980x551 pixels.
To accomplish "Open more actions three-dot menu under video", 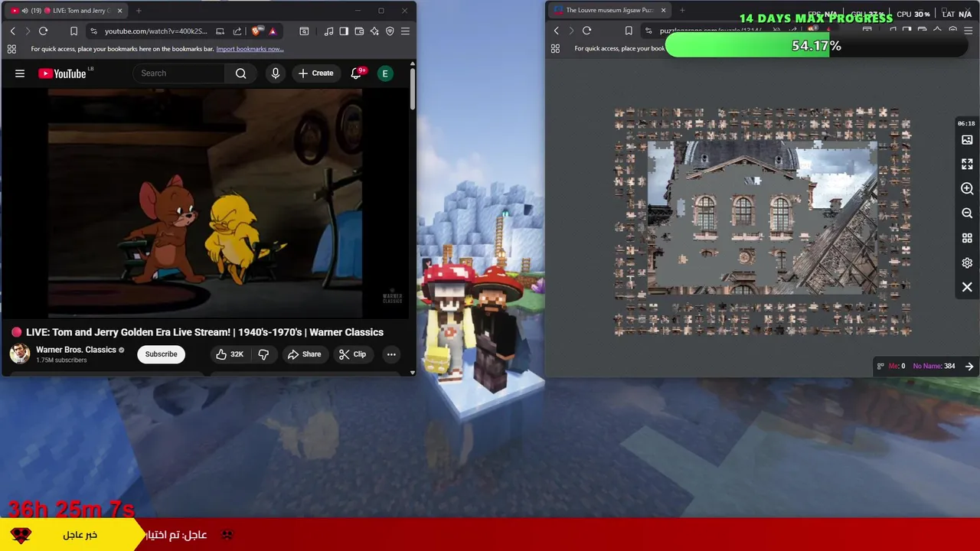I will [391, 354].
